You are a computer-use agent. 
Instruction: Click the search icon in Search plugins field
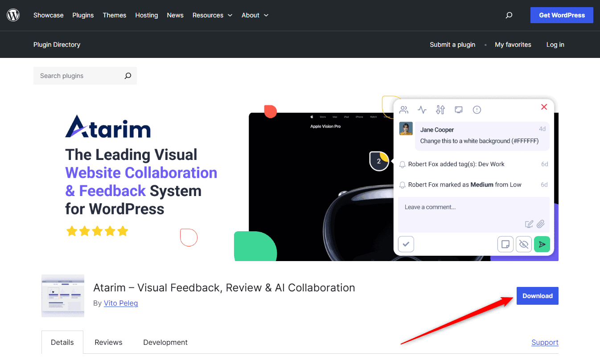click(x=128, y=76)
